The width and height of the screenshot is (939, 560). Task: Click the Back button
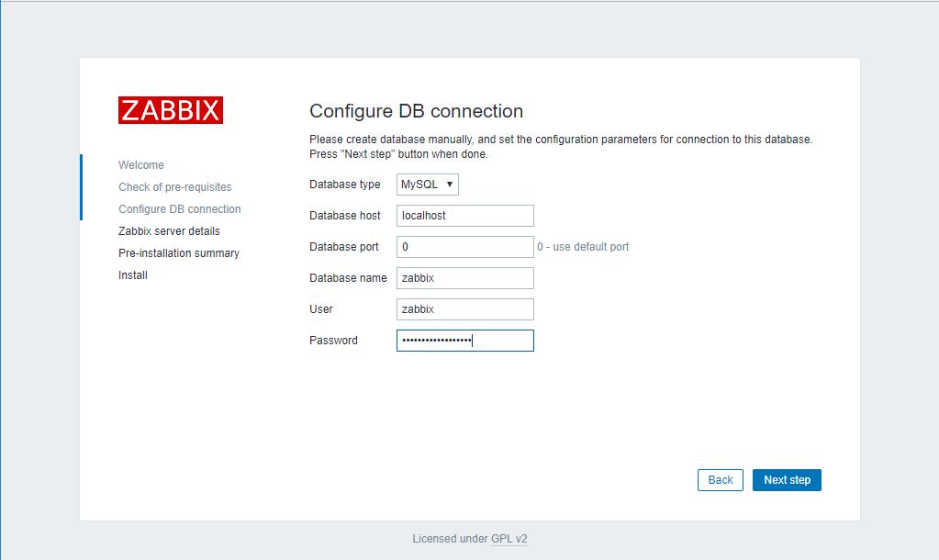point(721,480)
